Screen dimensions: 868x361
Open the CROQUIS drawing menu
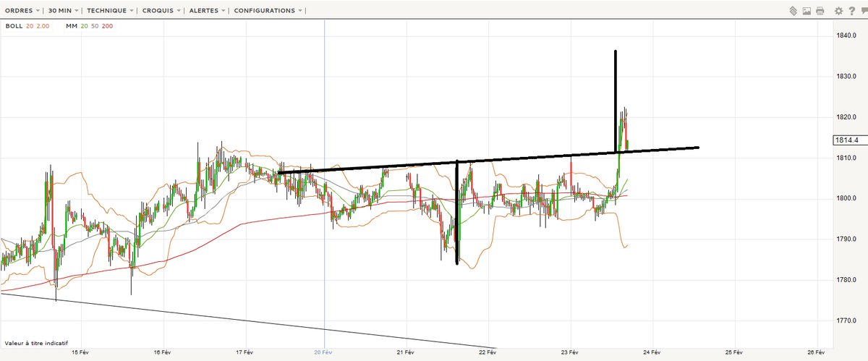coord(160,11)
